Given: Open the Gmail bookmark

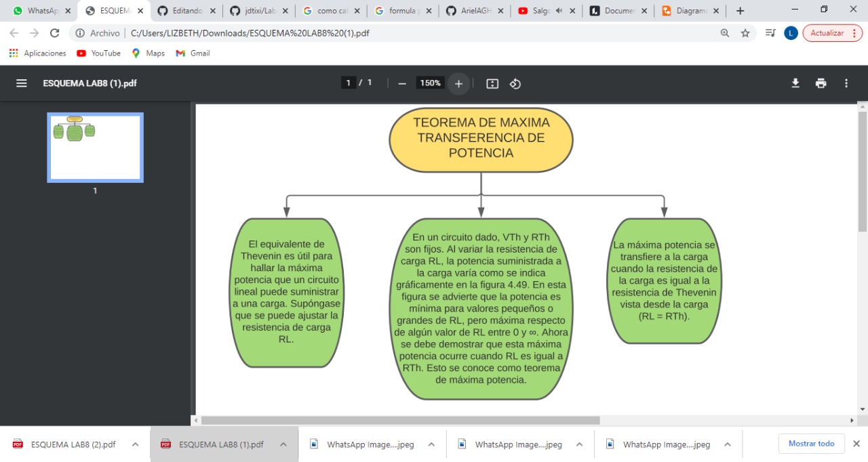Looking at the screenshot, I should point(192,53).
